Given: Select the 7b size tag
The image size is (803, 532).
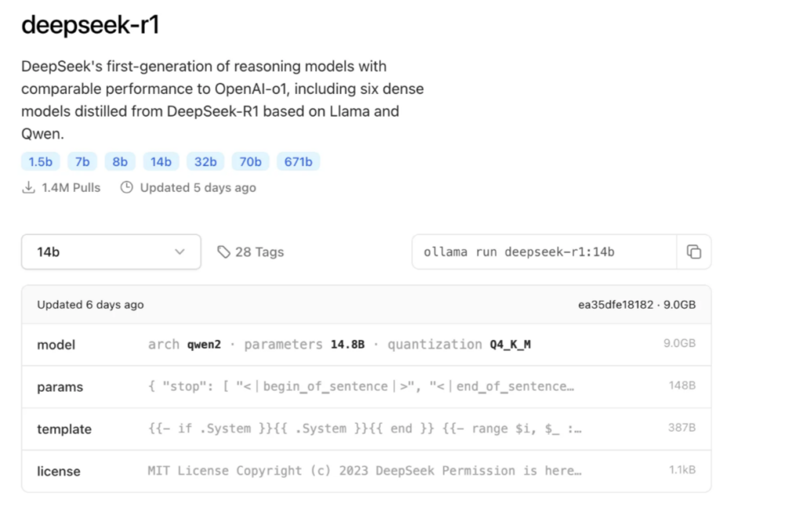Looking at the screenshot, I should (x=82, y=161).
